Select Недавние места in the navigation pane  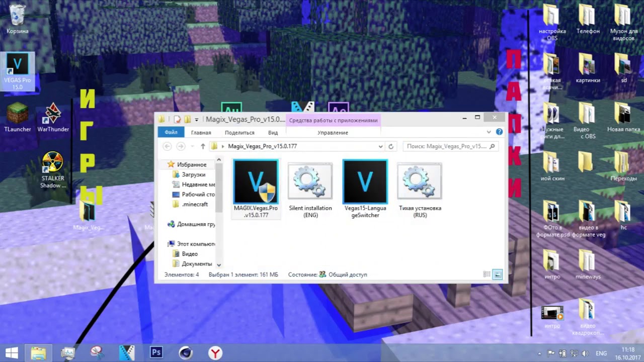tap(194, 185)
